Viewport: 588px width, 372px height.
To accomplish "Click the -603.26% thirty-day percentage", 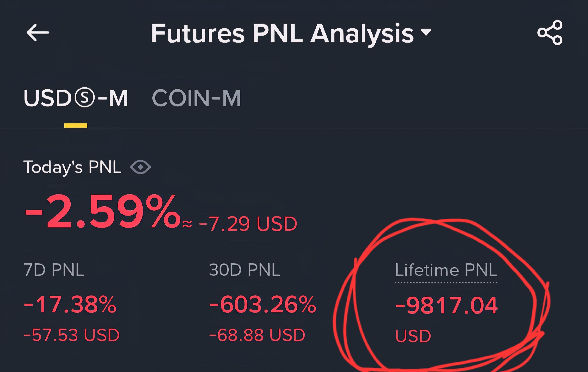I will tap(263, 305).
